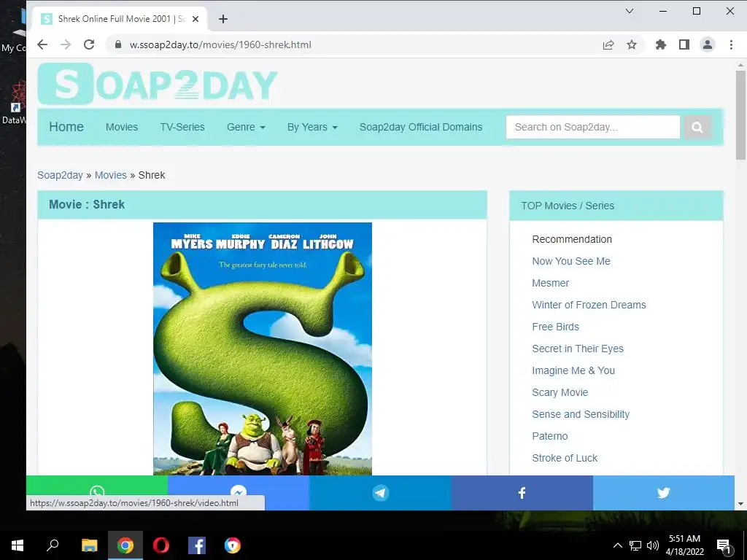Click the taskbar clock showing 5:51 AM
This screenshot has height=560, width=747.
(x=684, y=545)
